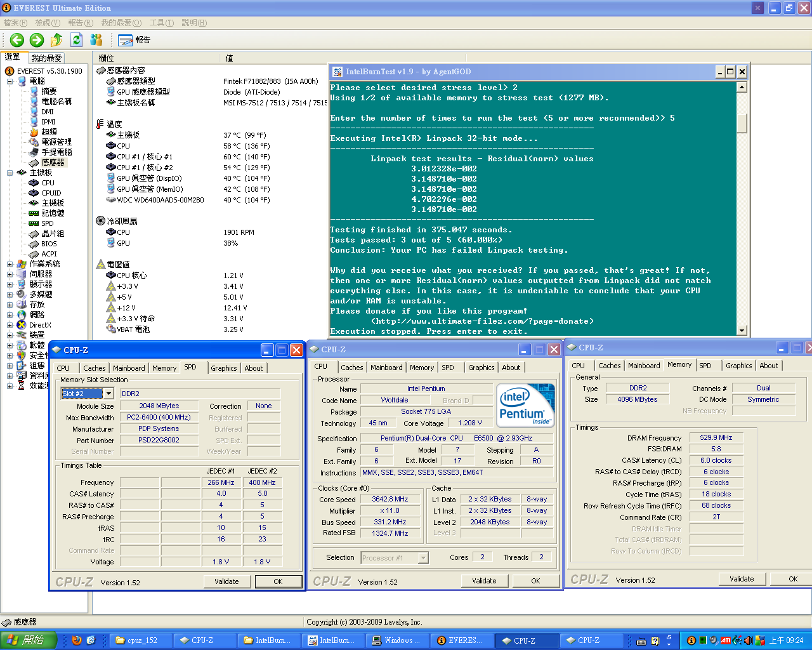This screenshot has height=650, width=812.
Task: Expand the 伺服器 tree node
Action: (10, 274)
